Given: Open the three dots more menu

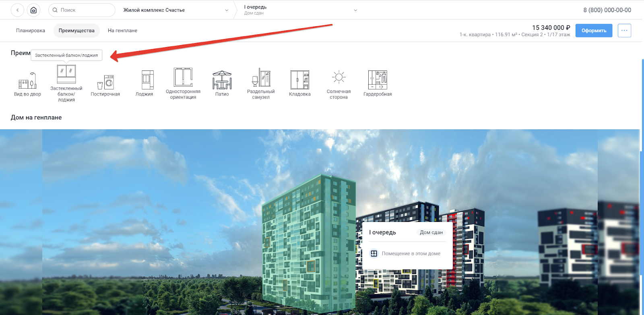Looking at the screenshot, I should pos(624,31).
